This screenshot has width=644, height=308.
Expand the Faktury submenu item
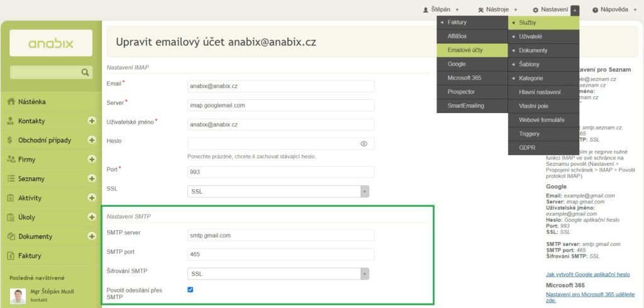point(472,22)
